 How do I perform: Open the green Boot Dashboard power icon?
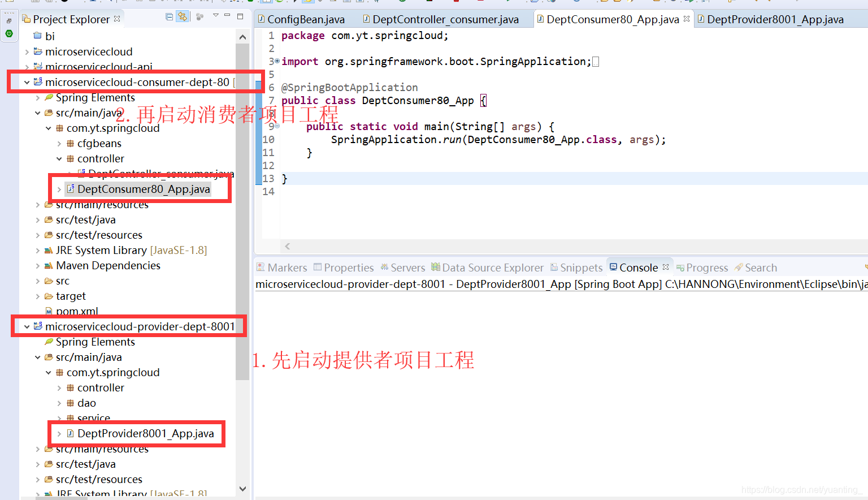click(x=9, y=33)
